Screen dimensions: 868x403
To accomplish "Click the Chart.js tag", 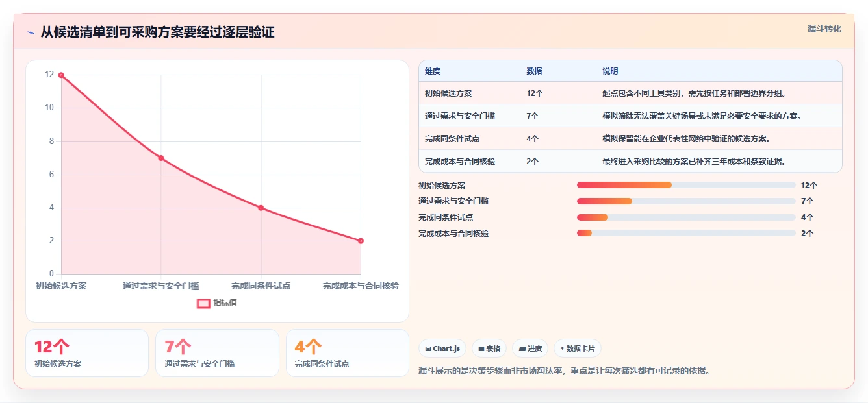I will 442,348.
